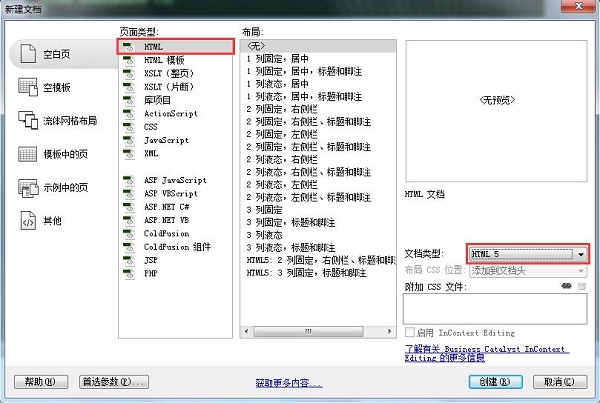Viewport: 600px width, 403px height.
Task: Select CSS page type in the list
Action: 151,127
